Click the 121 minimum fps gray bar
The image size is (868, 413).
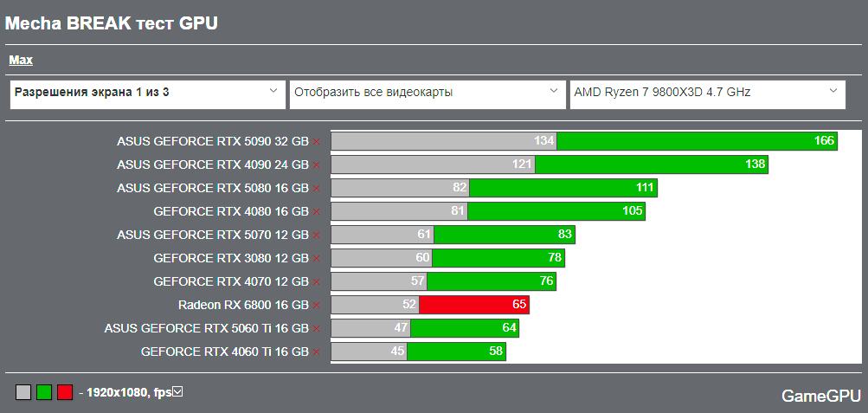tap(433, 165)
